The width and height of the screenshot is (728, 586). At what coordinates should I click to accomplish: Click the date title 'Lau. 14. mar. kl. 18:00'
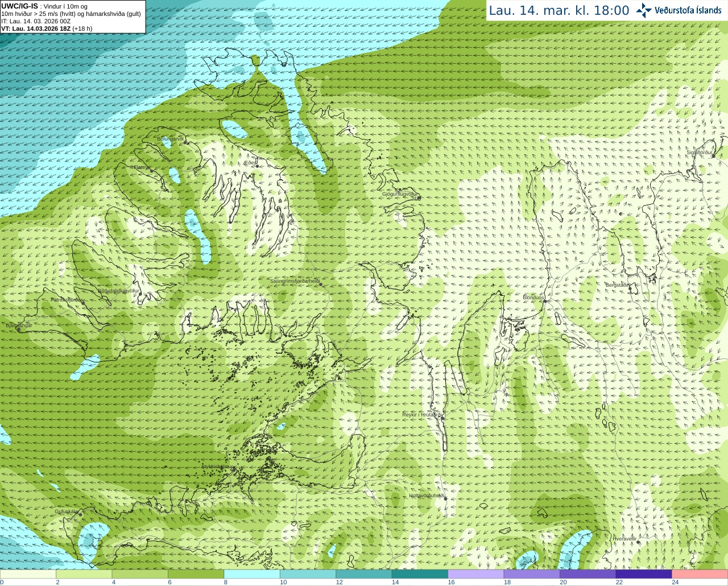pos(559,11)
